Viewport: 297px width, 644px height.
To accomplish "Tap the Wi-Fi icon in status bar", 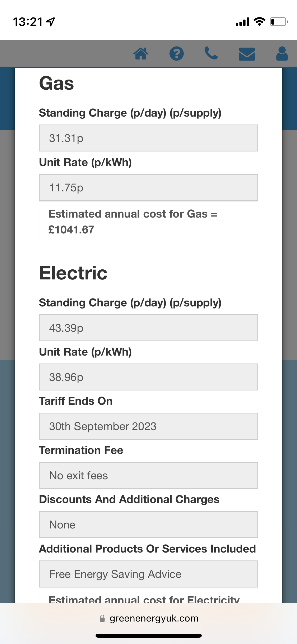I will [x=259, y=22].
